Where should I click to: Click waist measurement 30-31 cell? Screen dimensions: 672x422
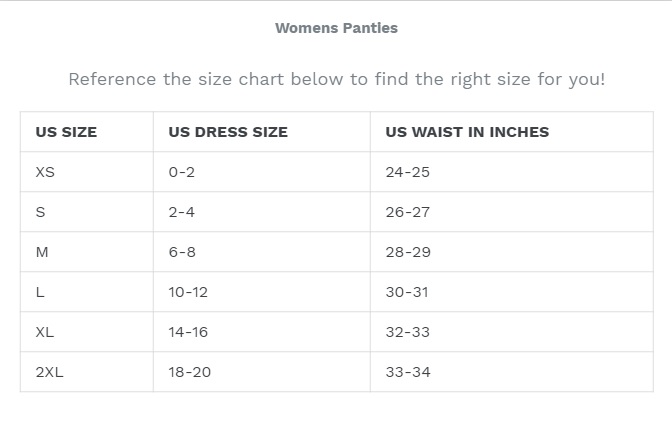click(407, 292)
